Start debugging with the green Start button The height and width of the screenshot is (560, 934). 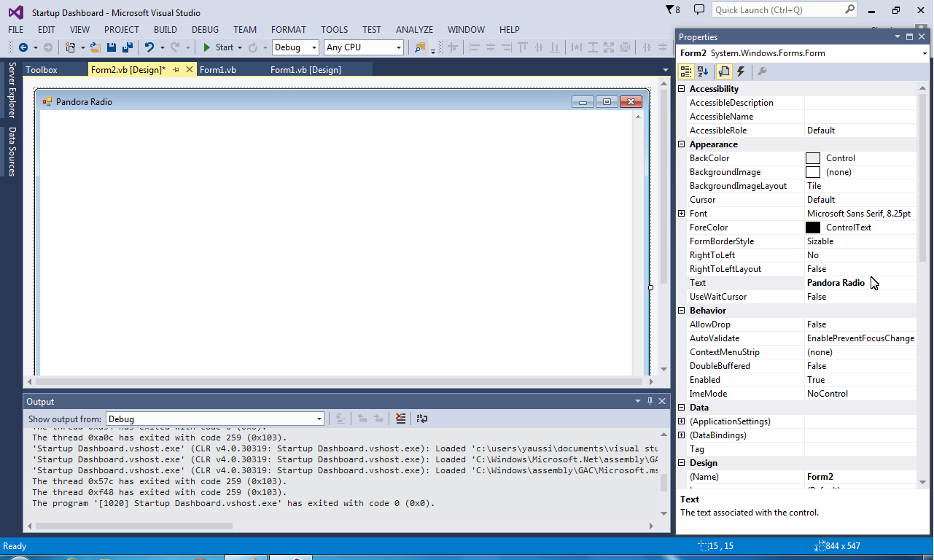click(218, 47)
